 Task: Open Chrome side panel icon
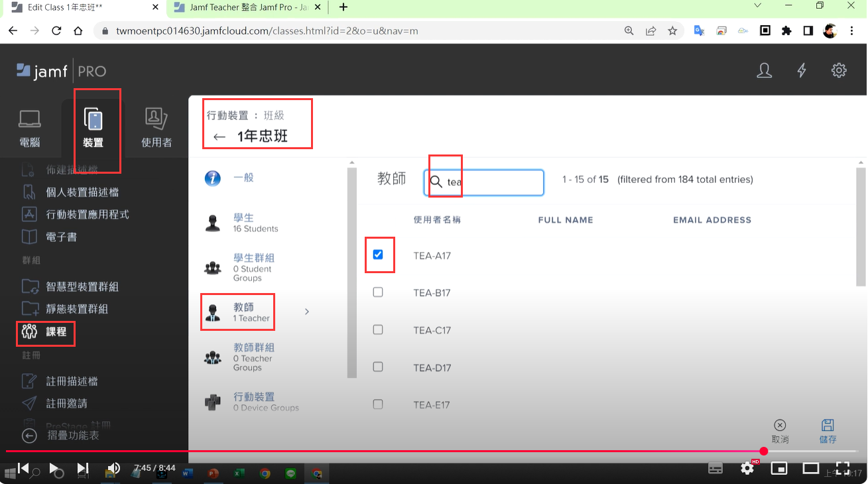[808, 30]
